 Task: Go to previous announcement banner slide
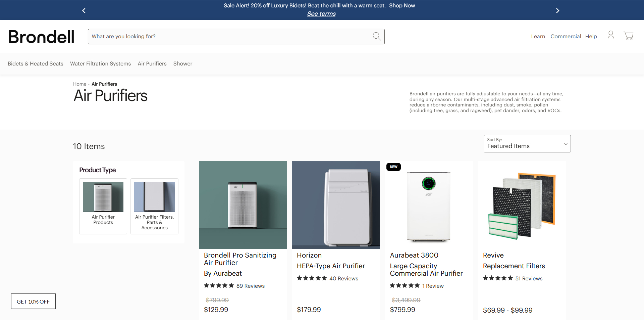(84, 11)
